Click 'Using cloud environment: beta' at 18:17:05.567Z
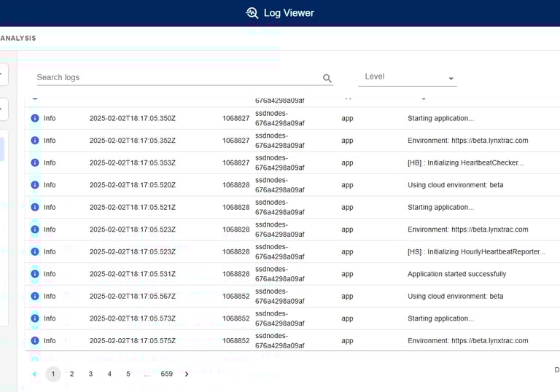The image size is (560, 392). coord(455,296)
